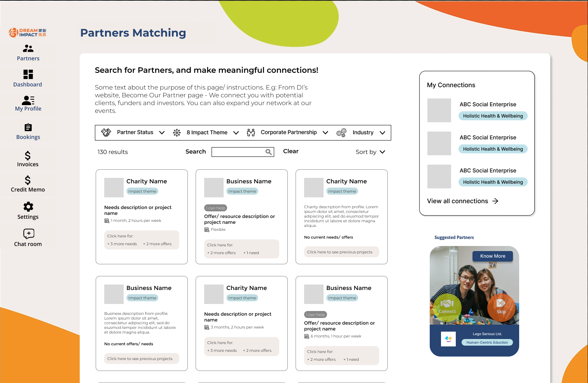Open the Partners sidebar icon
This screenshot has height=383, width=588.
point(28,49)
